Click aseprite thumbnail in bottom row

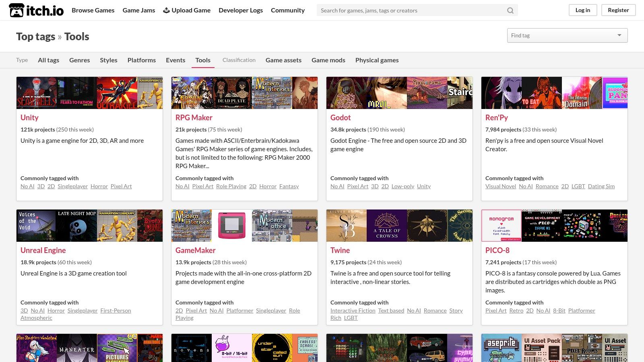click(x=502, y=348)
